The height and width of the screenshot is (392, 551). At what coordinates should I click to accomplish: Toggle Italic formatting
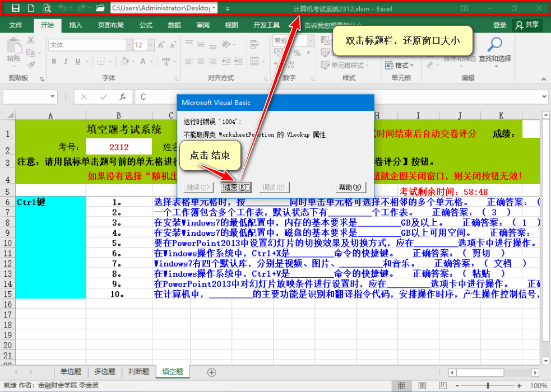point(66,62)
